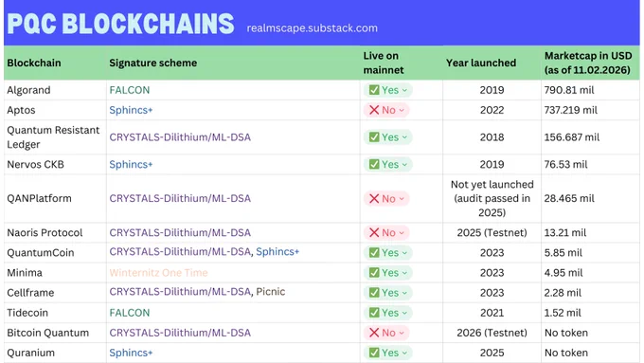Click the Naoris Protocol cell

coord(55,233)
